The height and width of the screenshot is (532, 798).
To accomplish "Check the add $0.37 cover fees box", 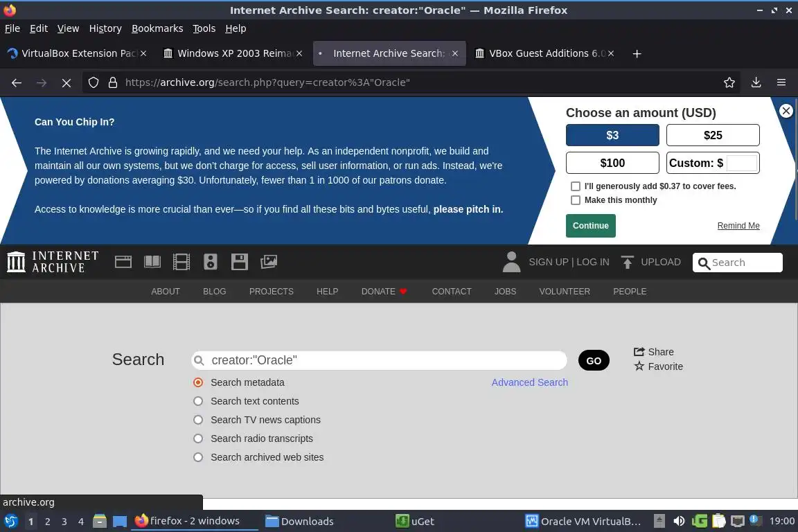I will tap(576, 186).
